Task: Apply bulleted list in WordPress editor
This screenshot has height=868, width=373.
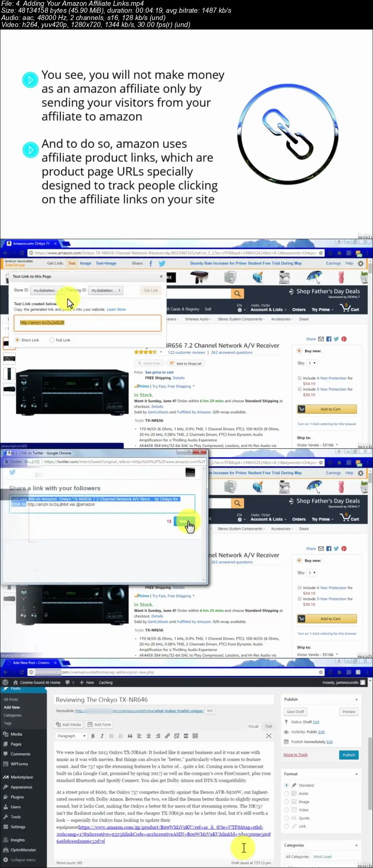Action: (x=111, y=736)
